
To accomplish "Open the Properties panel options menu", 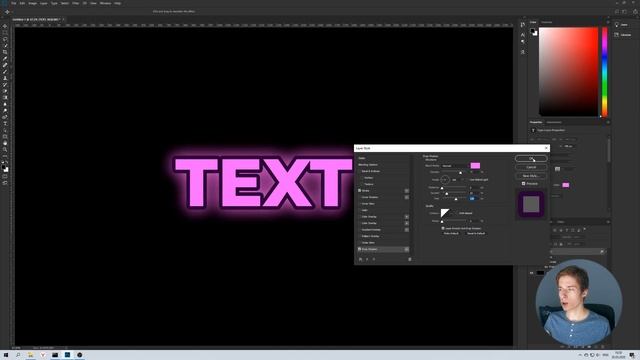I will [x=608, y=122].
